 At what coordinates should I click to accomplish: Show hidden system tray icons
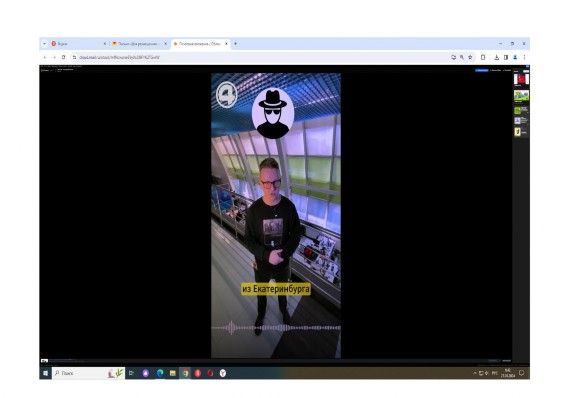(x=475, y=373)
